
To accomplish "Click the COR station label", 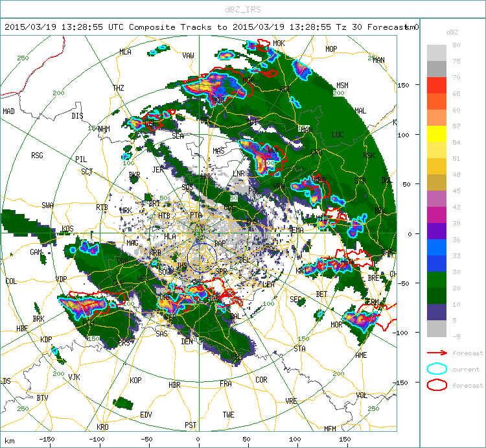I will tap(261, 380).
